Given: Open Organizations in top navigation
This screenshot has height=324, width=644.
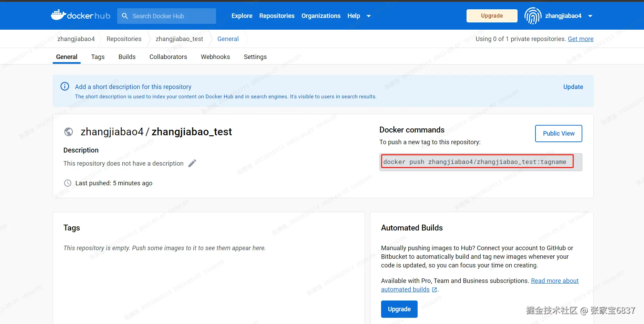Looking at the screenshot, I should pos(321,16).
